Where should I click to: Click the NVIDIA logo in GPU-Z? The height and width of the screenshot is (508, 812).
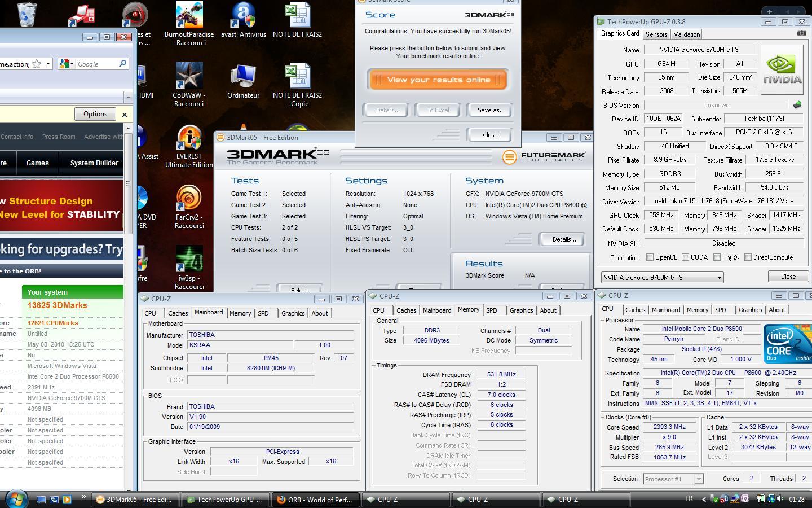click(782, 69)
